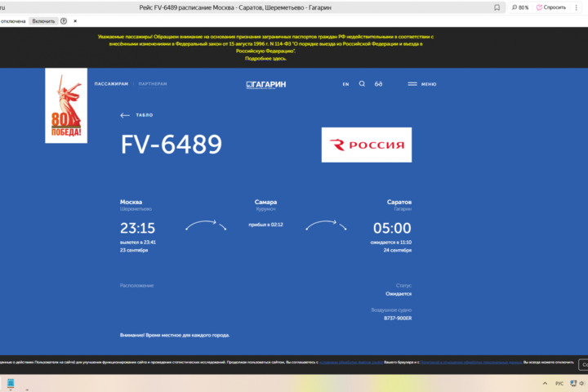The image size is (588, 392).
Task: Click the Спросить assistant button
Action: (551, 7)
